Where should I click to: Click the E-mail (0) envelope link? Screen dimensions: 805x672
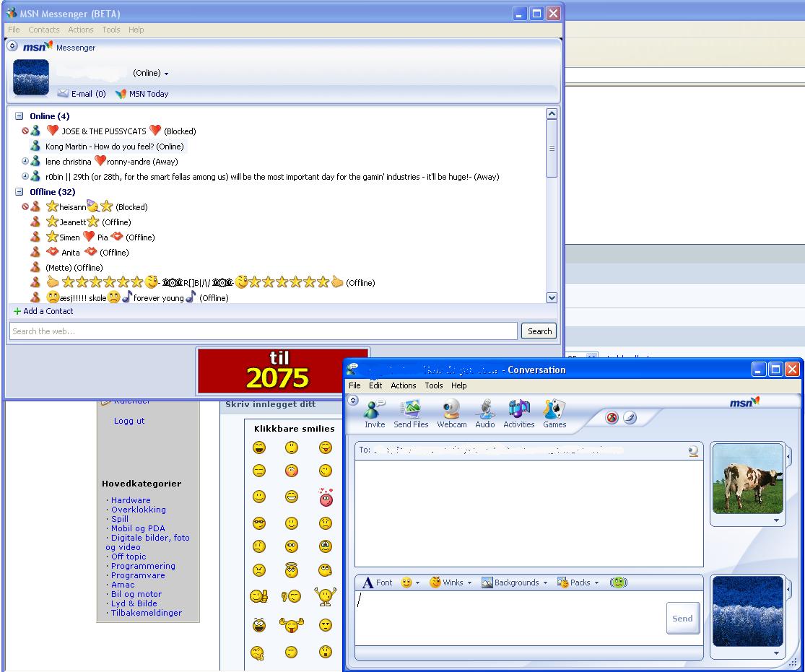coord(82,94)
